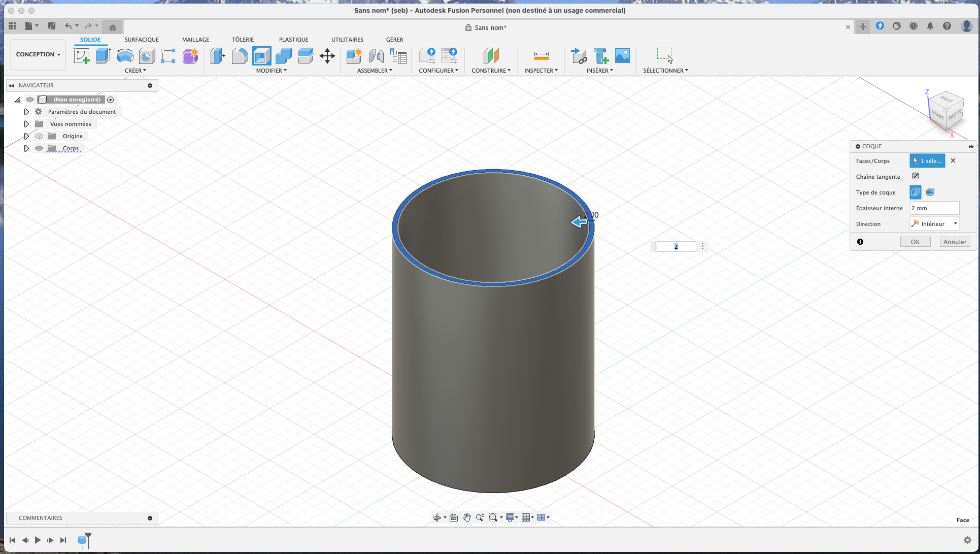The width and height of the screenshot is (980, 554).
Task: Expand the Paramètres du document node
Action: (x=26, y=112)
